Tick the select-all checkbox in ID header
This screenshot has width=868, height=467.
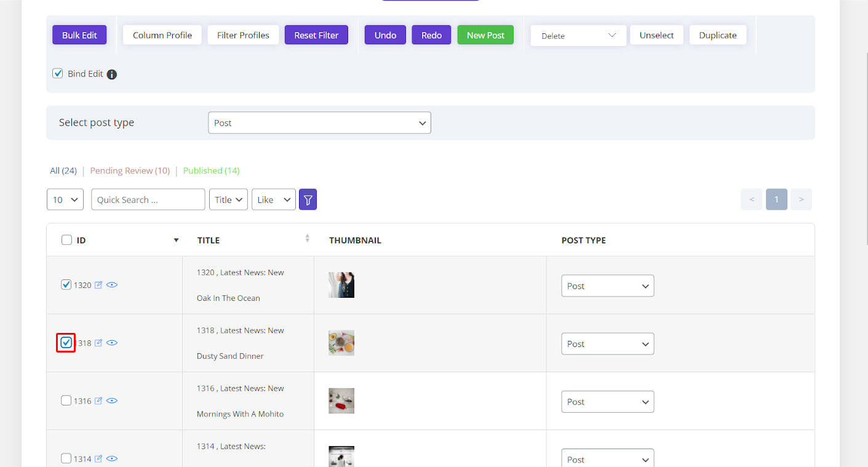pyautogui.click(x=66, y=240)
